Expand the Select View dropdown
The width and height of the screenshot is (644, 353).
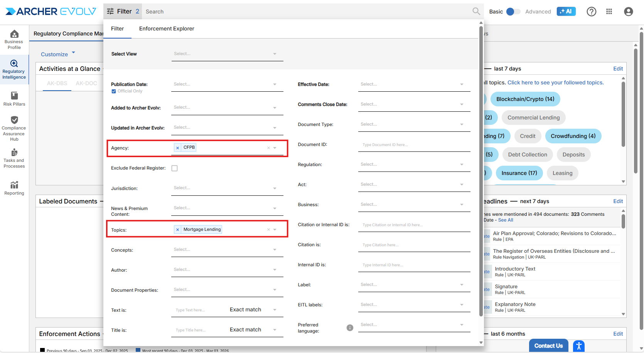pos(227,54)
